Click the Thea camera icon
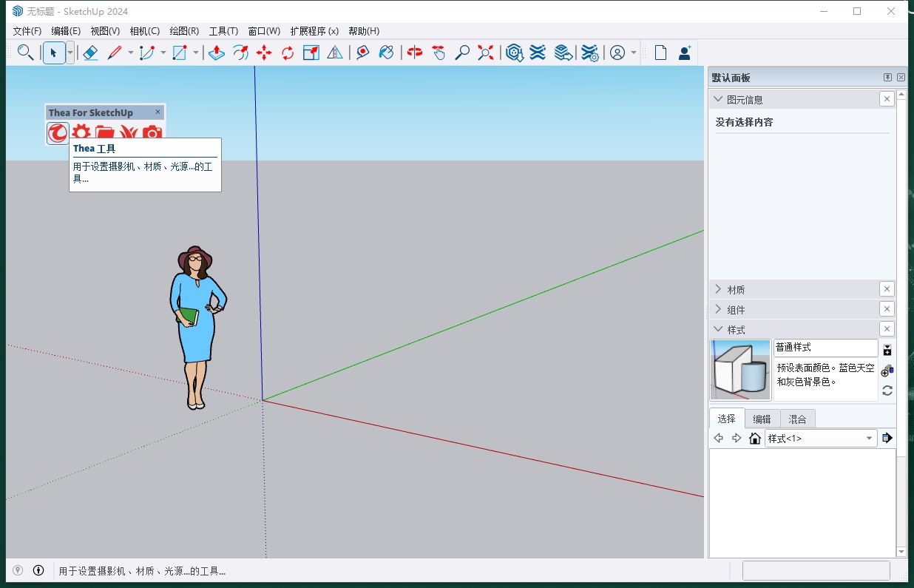 pos(152,133)
